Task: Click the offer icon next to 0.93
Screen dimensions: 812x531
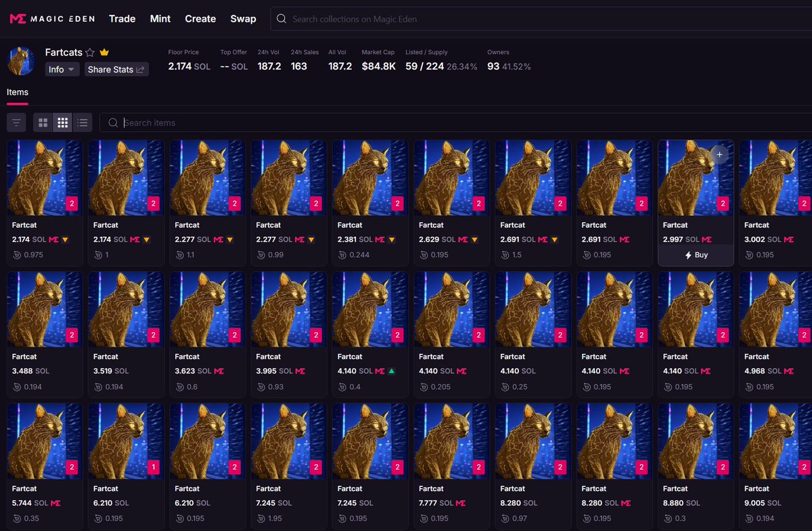Action: pyautogui.click(x=261, y=386)
